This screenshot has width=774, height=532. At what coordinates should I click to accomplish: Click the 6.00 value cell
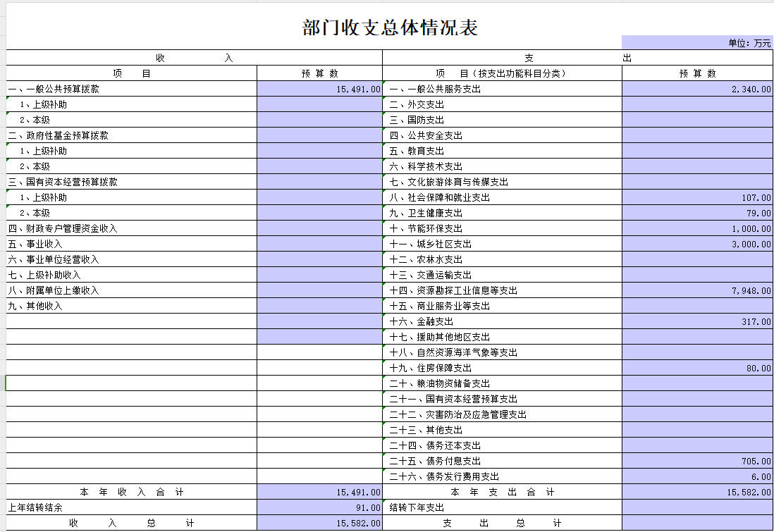(697, 476)
